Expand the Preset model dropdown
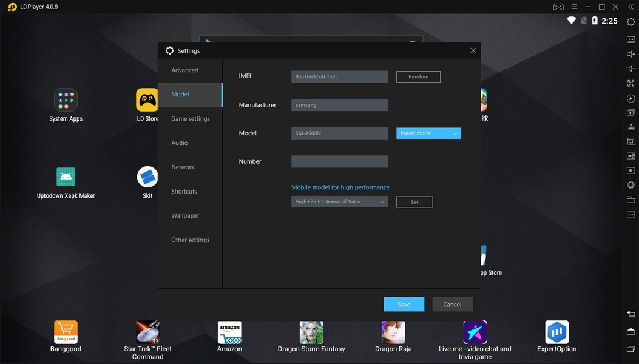The width and height of the screenshot is (639, 364). click(x=428, y=133)
